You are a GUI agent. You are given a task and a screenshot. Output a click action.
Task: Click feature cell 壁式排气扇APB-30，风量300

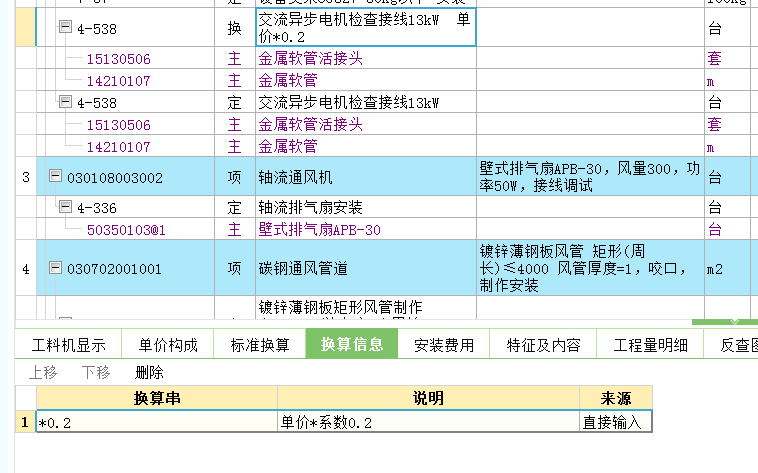[590, 177]
